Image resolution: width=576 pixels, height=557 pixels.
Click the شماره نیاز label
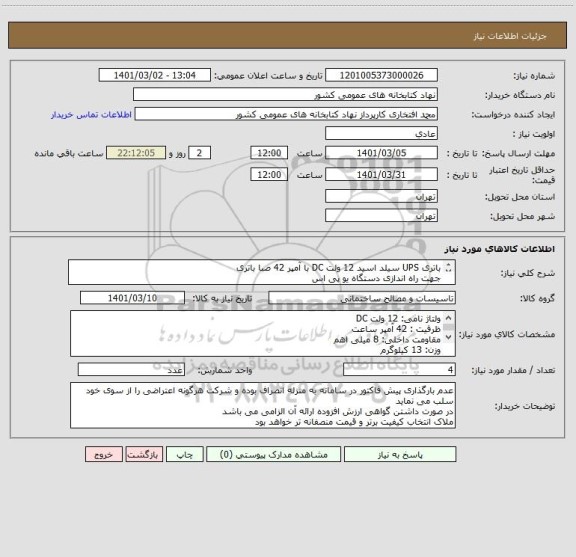534,76
